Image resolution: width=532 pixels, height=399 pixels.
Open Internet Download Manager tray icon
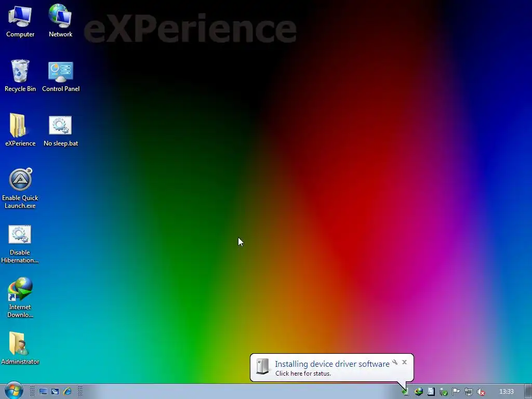click(x=419, y=392)
